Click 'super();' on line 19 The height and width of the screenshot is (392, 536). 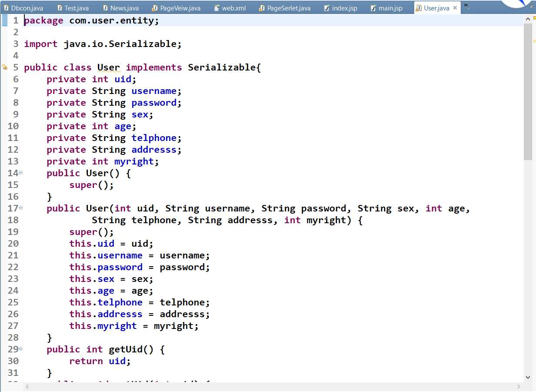click(x=91, y=232)
